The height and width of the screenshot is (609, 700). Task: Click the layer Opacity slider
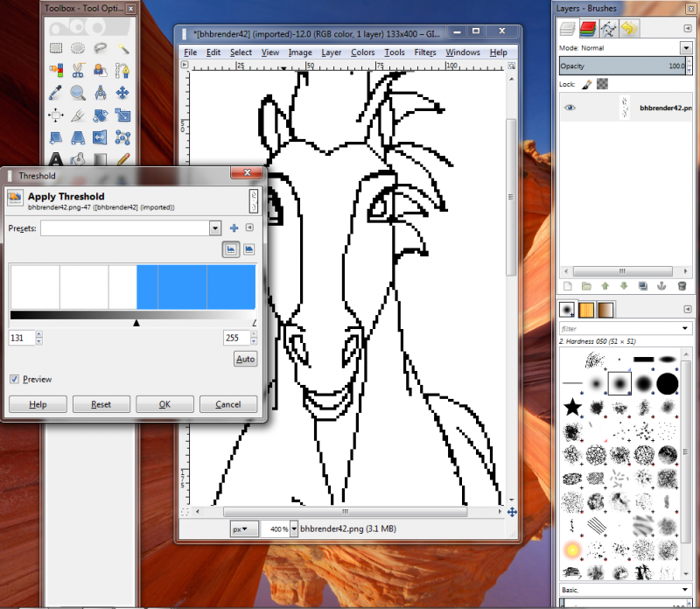click(622, 66)
